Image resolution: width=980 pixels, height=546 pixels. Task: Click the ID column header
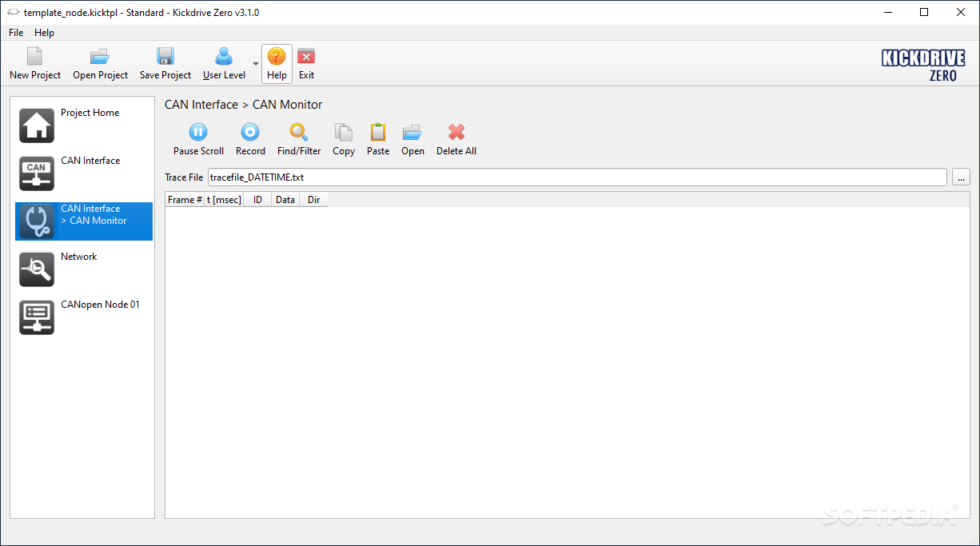pos(257,200)
